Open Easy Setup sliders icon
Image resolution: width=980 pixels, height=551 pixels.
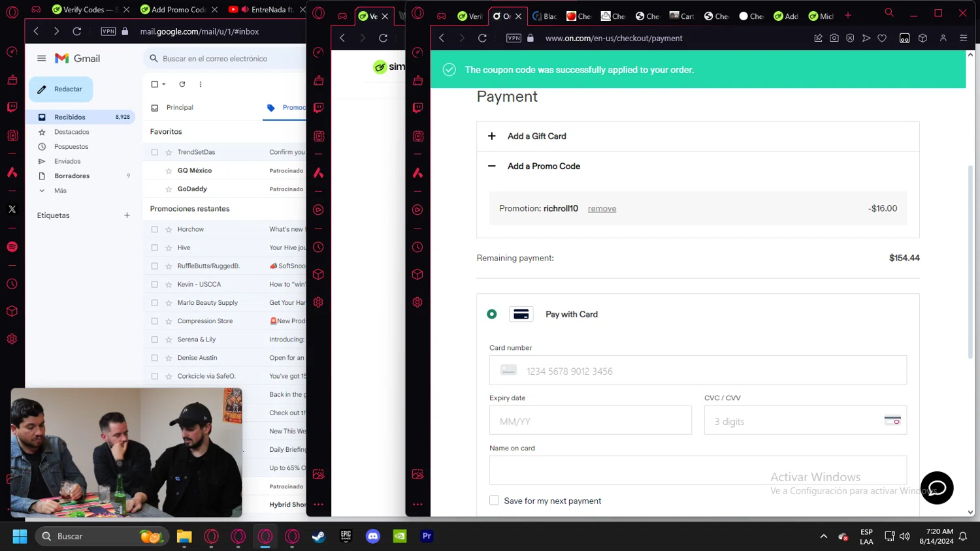click(x=963, y=39)
